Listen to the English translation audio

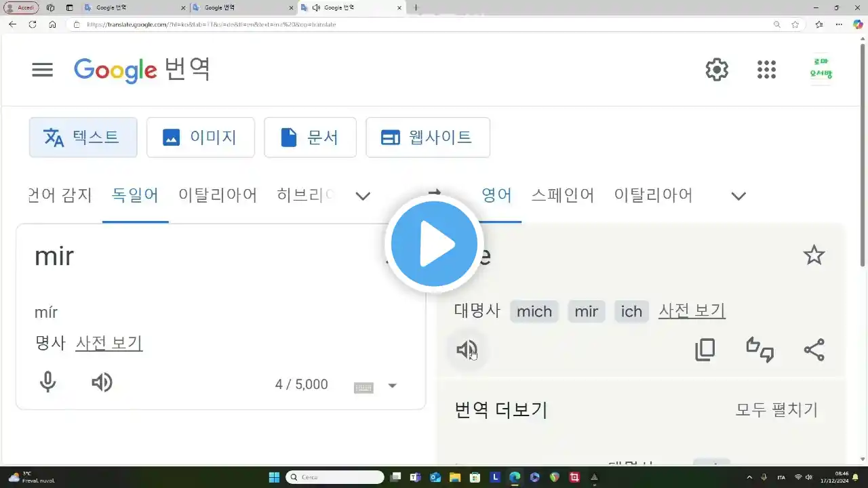(x=467, y=350)
